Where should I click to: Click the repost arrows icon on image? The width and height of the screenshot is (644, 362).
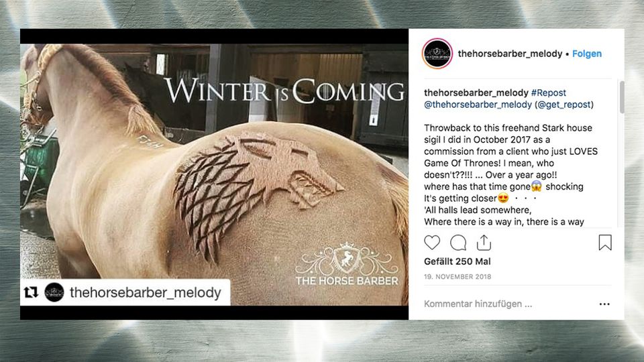point(32,292)
